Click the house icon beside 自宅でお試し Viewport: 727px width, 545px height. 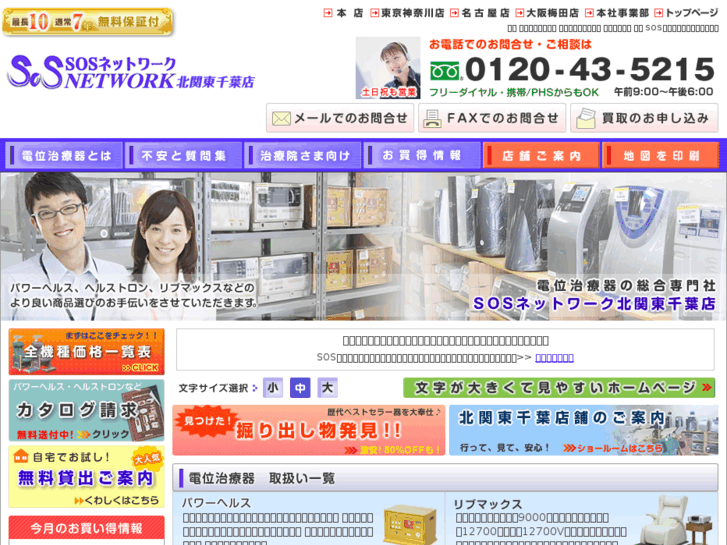pos(21,456)
